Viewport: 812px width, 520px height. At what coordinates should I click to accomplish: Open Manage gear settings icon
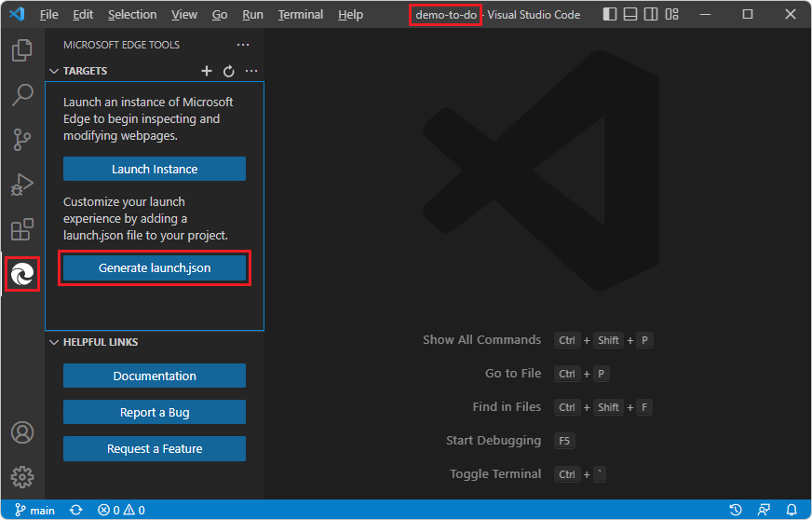(22, 477)
